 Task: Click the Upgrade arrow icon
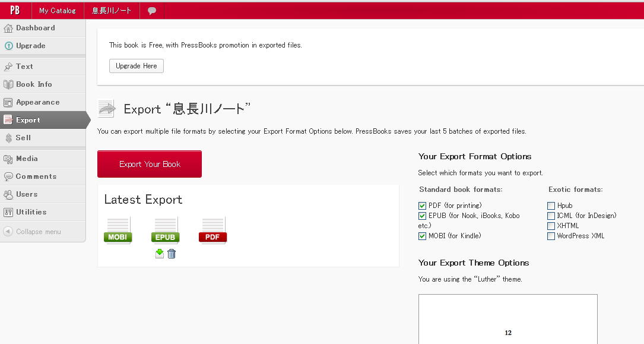click(8, 46)
